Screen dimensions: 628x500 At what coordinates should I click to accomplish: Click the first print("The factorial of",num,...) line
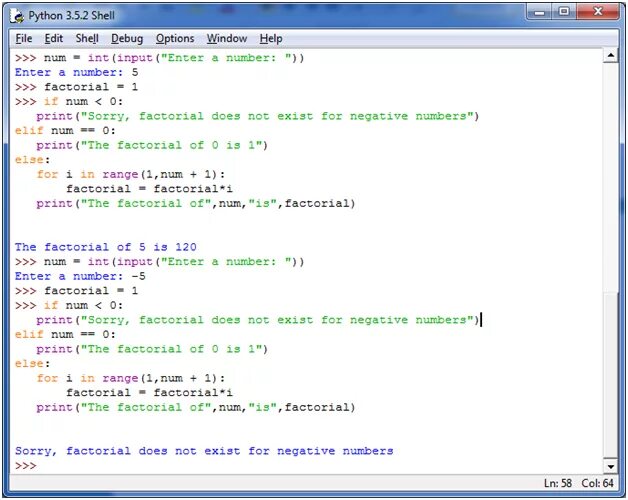(196, 204)
